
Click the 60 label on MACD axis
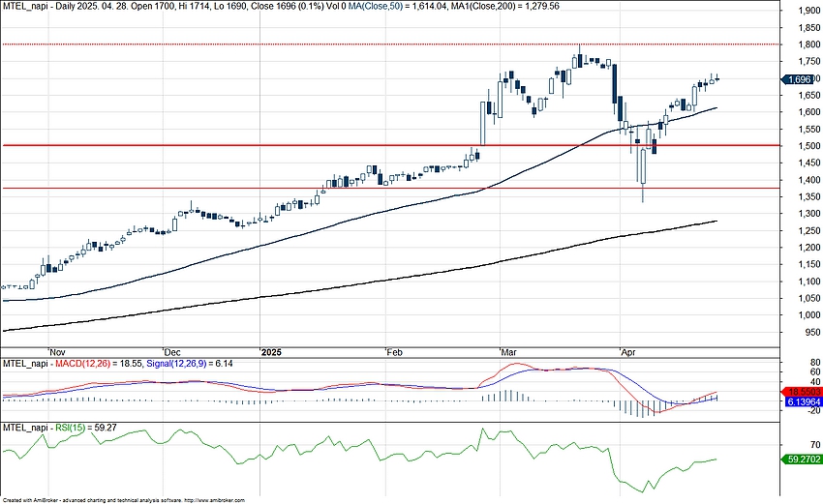(815, 371)
